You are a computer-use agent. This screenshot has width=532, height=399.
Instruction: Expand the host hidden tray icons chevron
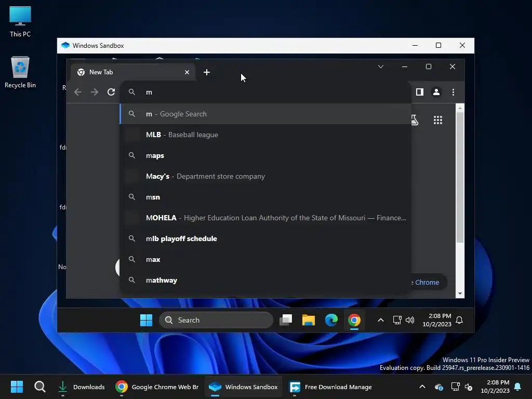422,387
